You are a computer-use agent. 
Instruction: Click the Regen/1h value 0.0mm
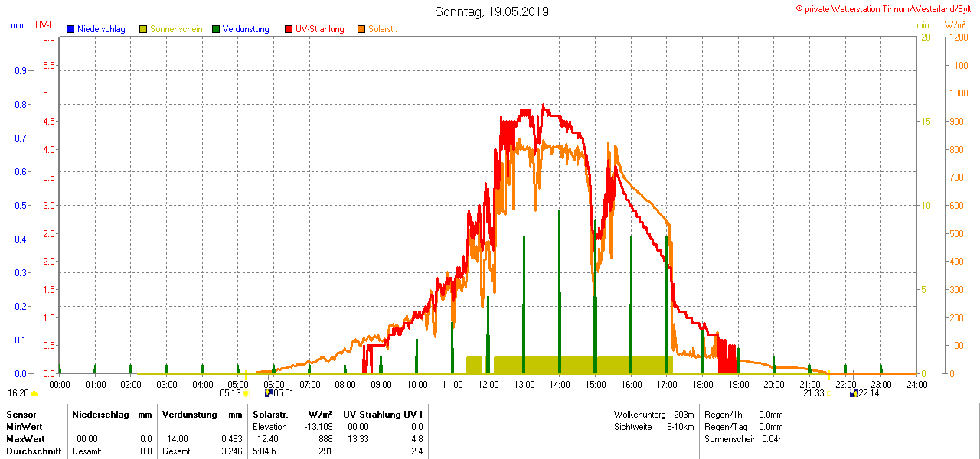(x=770, y=414)
